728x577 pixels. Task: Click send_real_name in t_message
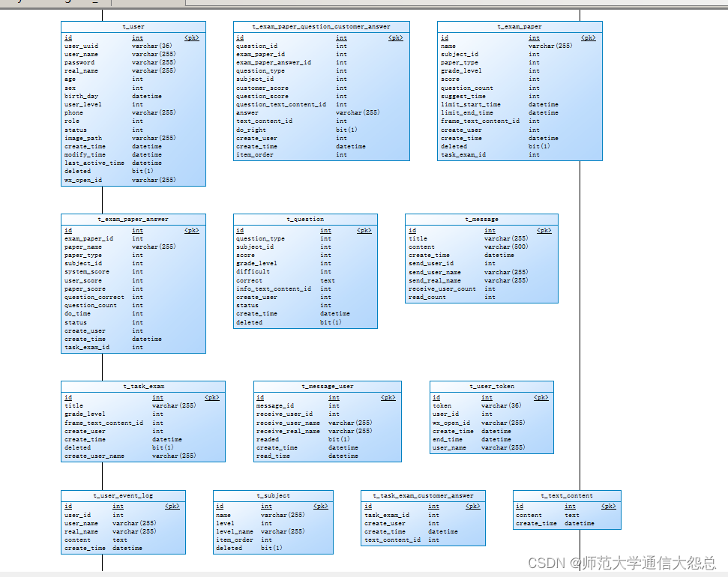point(435,280)
